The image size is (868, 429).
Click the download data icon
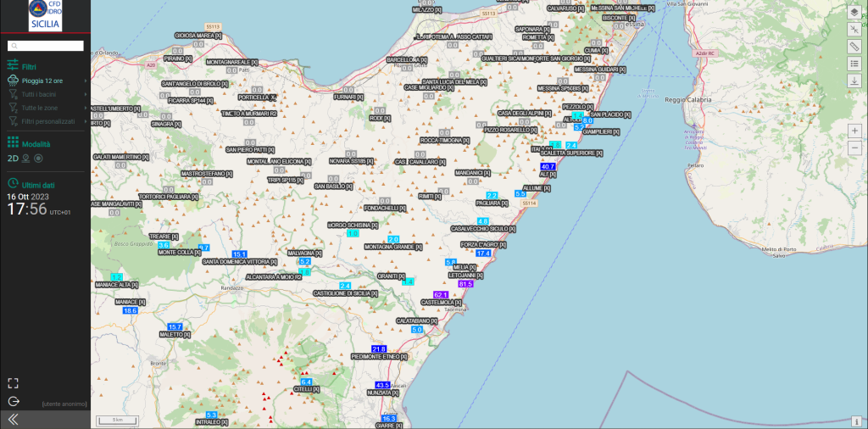(854, 81)
